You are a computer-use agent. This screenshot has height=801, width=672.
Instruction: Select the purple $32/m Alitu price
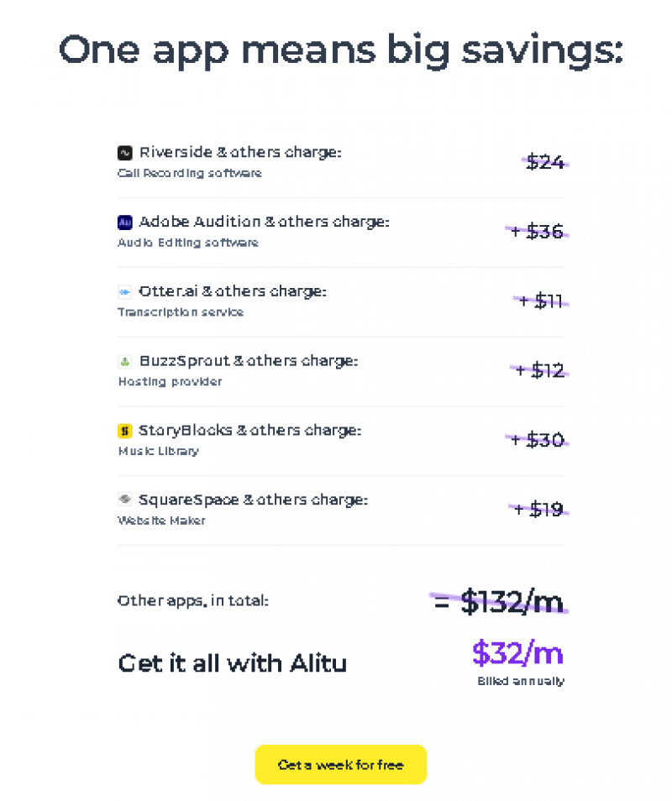tap(517, 652)
